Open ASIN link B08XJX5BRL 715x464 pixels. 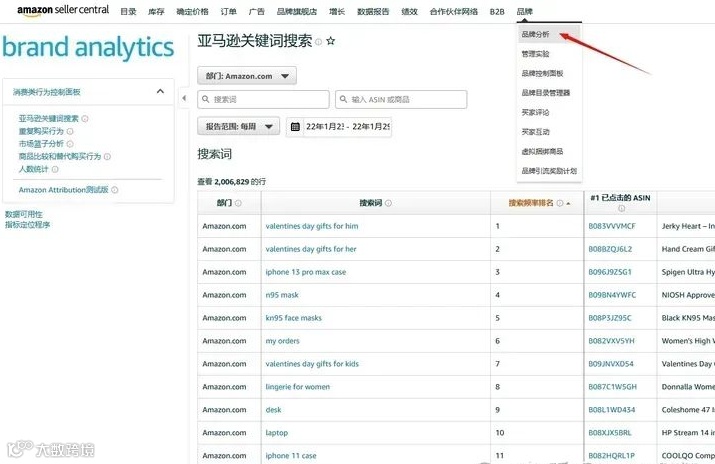pyautogui.click(x=610, y=433)
